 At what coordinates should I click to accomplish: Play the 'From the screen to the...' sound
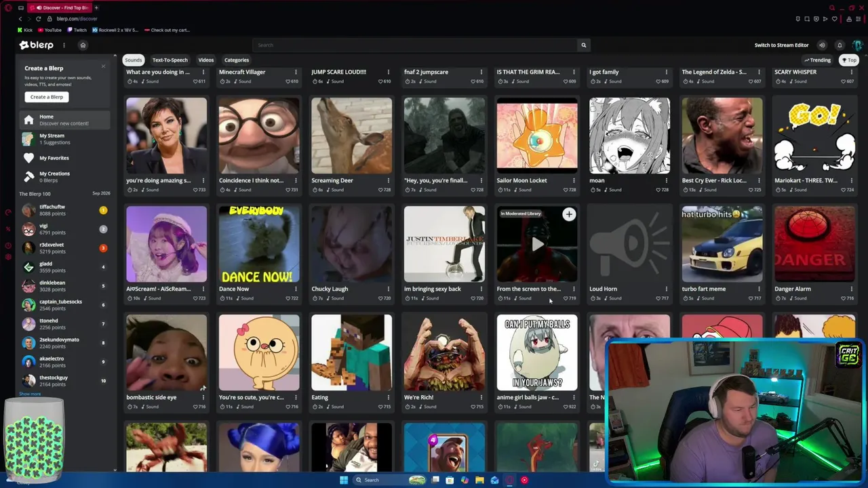coord(537,244)
